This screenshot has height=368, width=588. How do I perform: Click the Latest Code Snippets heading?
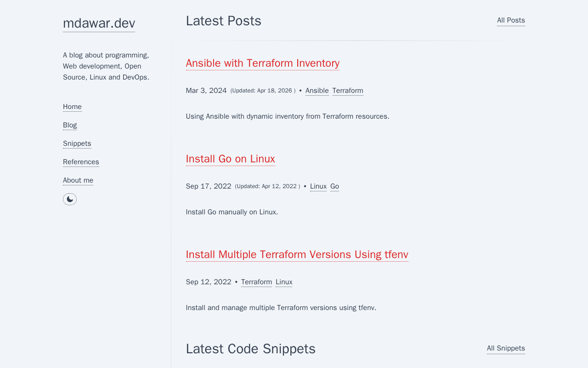pyautogui.click(x=250, y=349)
